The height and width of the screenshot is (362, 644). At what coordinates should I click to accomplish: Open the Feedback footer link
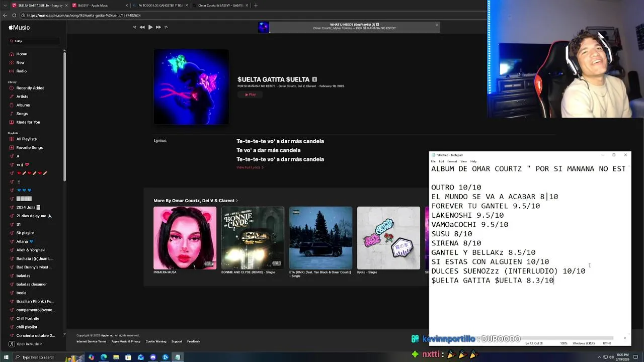194,341
